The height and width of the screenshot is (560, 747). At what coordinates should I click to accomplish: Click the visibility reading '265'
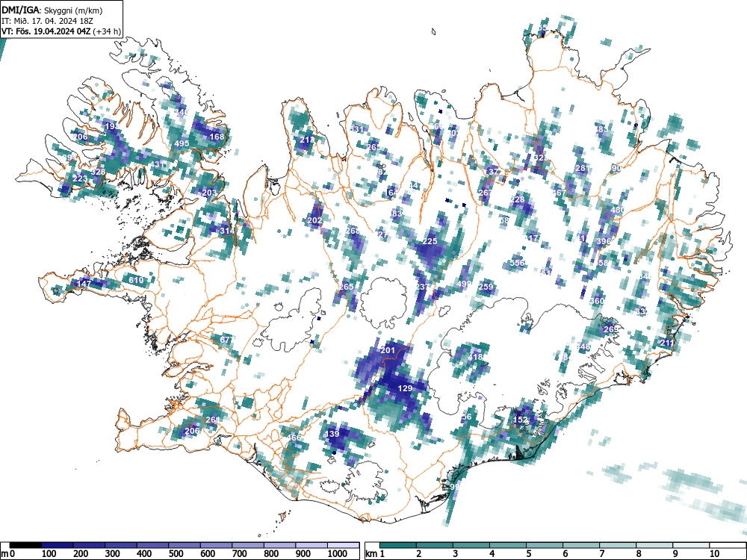coord(347,287)
